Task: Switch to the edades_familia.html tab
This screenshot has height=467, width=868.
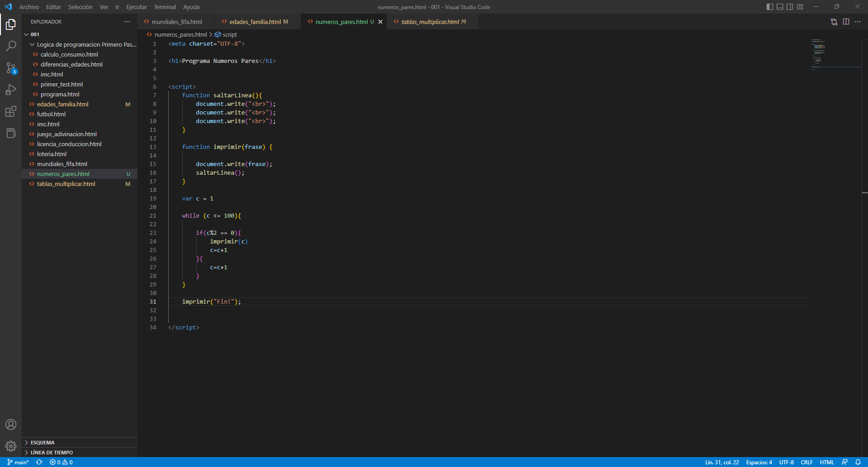Action: (258, 22)
